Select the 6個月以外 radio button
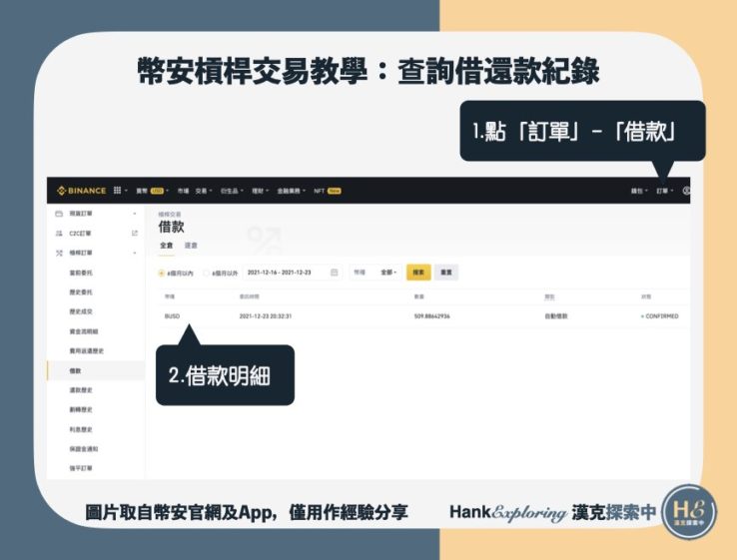 click(x=206, y=273)
